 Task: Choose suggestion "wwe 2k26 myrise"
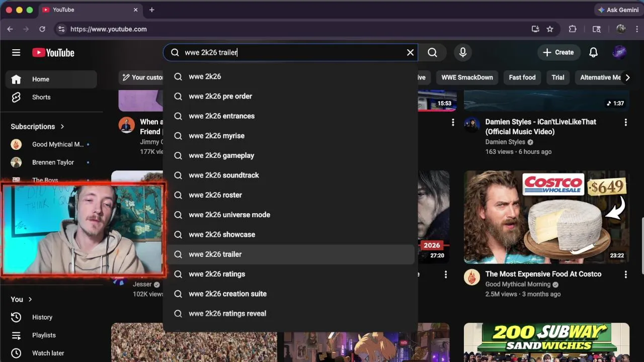click(x=291, y=136)
